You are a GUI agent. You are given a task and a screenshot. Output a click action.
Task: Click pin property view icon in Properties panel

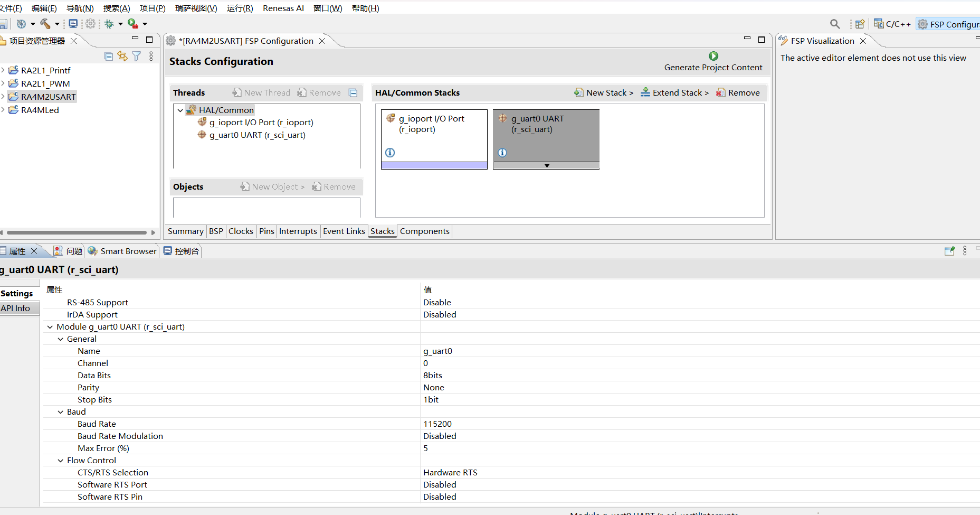coord(949,251)
